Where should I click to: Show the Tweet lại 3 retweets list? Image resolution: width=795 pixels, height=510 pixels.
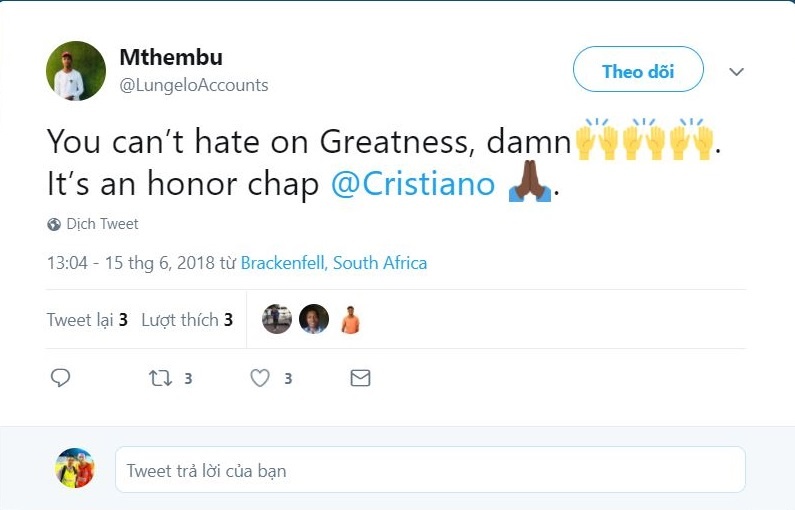[87, 320]
